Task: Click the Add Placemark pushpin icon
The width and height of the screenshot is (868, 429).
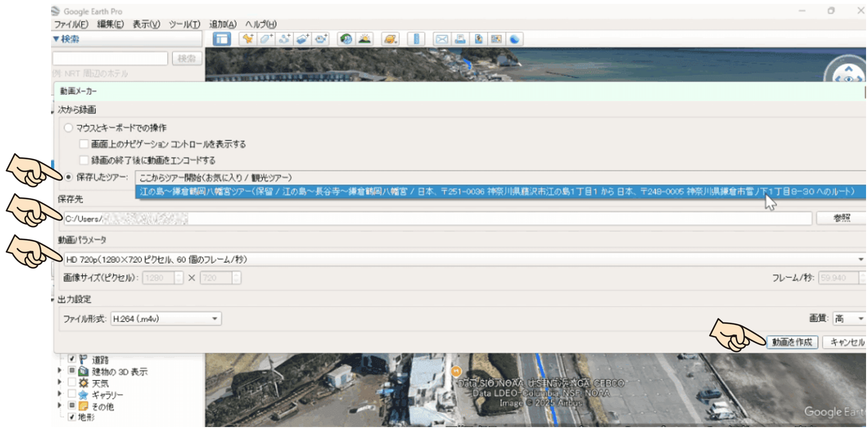Action: coord(248,39)
